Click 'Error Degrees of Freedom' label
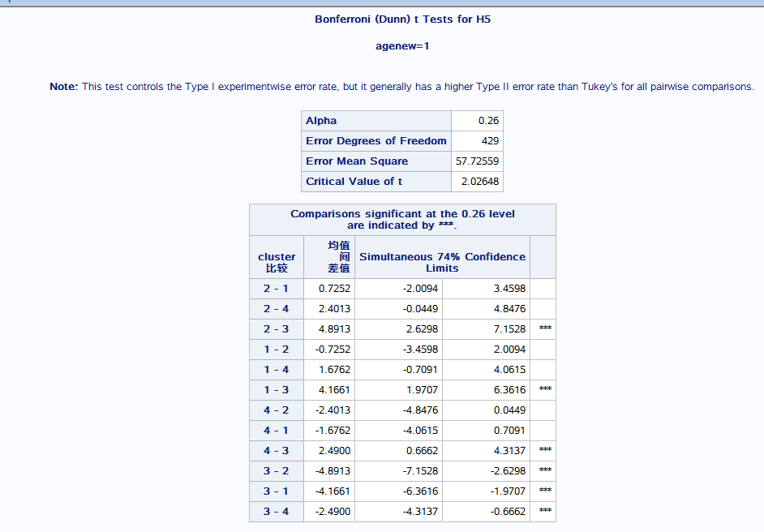 point(376,141)
